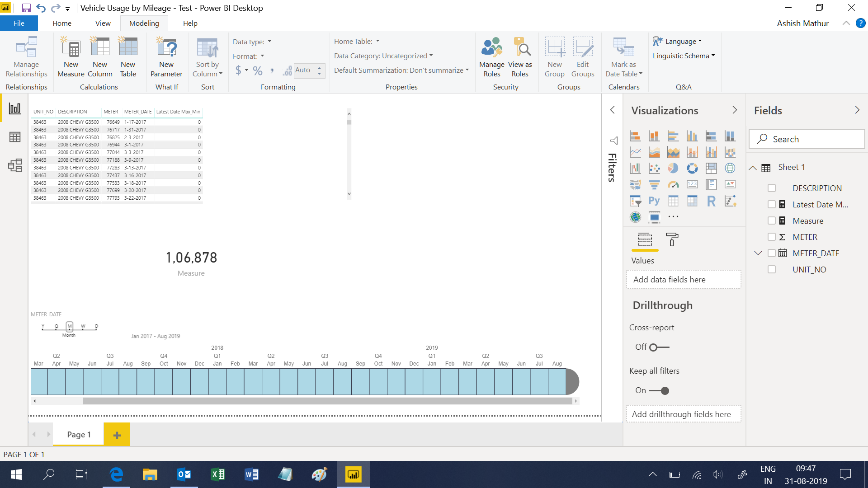Create a New Column
This screenshot has width=868, height=488.
click(x=100, y=57)
